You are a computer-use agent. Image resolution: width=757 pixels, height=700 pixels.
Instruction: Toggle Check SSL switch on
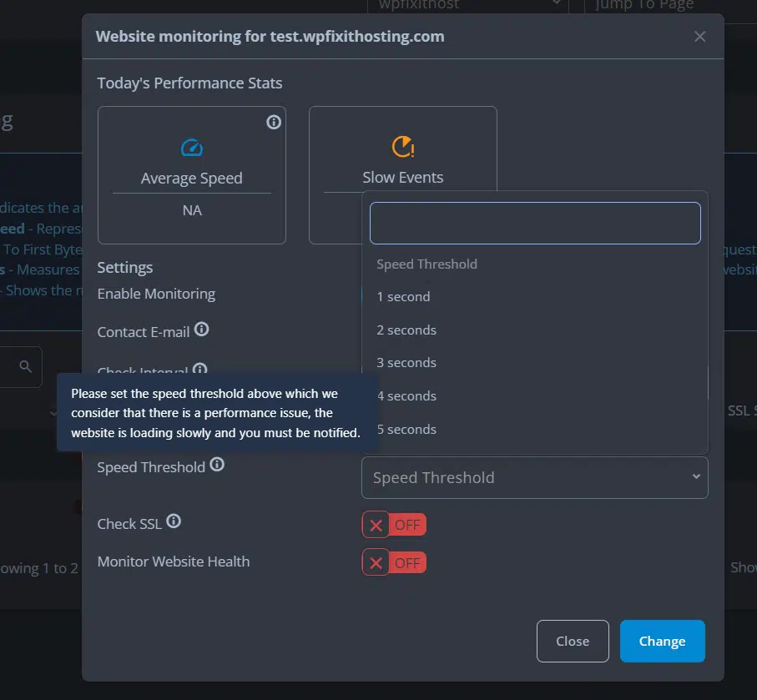pos(394,525)
